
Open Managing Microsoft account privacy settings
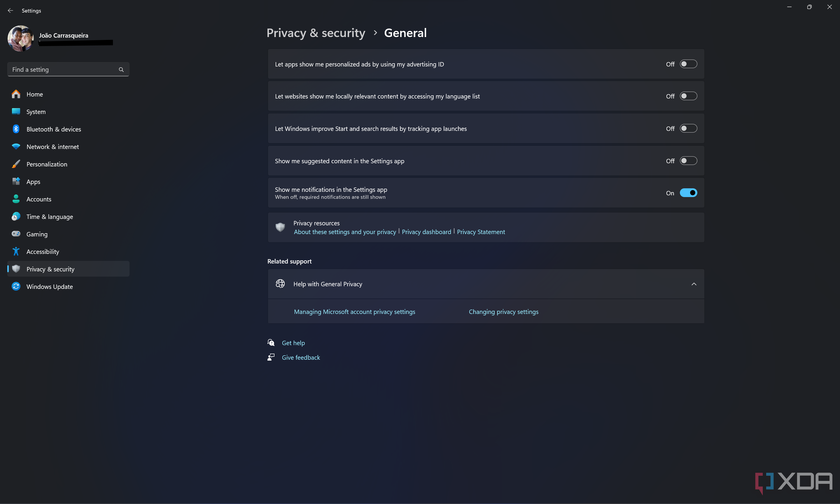[354, 311]
